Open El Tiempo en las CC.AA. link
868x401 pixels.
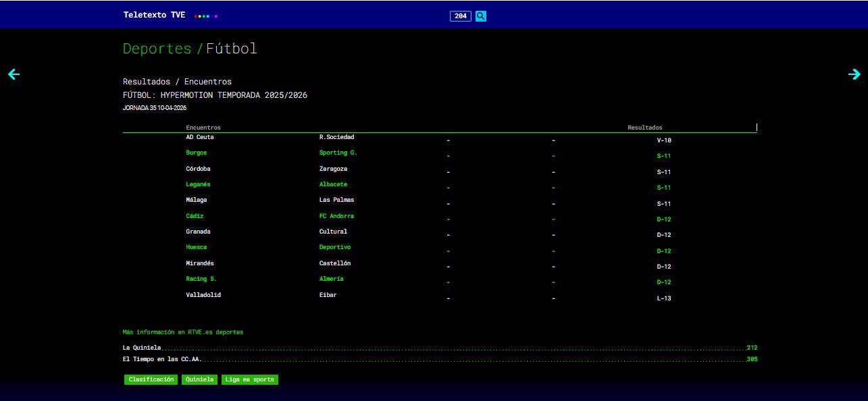tap(162, 359)
